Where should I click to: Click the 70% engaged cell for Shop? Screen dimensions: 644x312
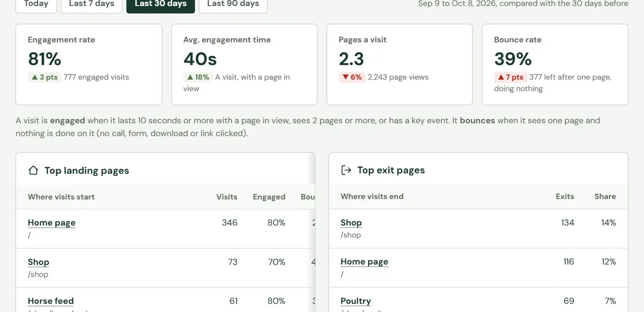(277, 262)
